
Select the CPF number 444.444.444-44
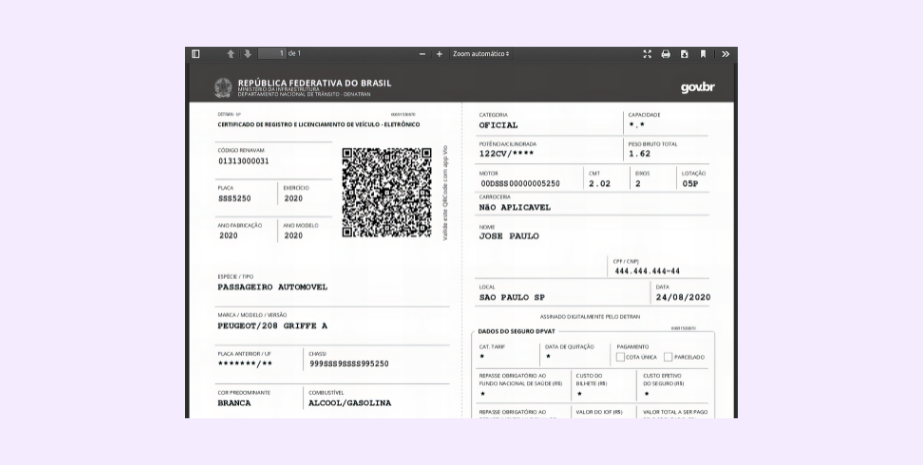tap(647, 271)
